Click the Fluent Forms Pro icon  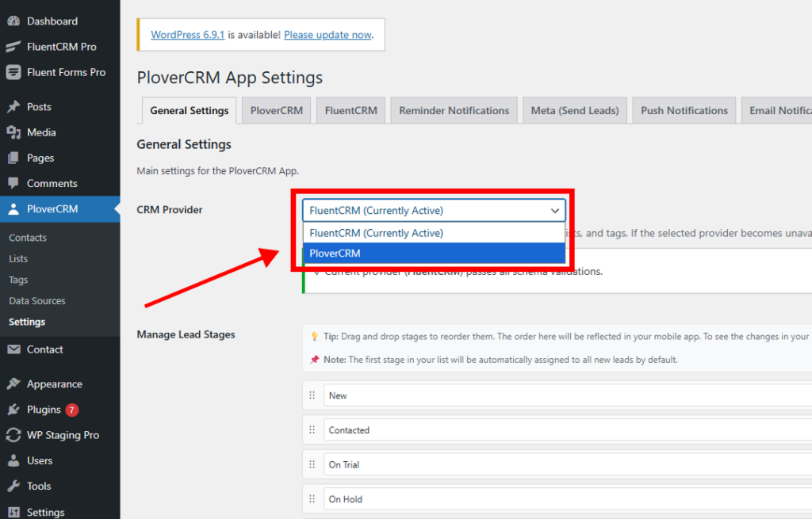pyautogui.click(x=13, y=72)
